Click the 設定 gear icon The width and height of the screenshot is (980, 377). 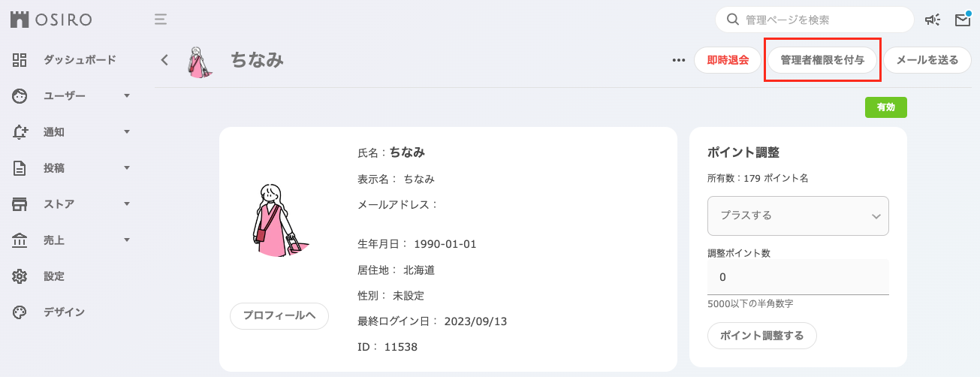tap(20, 276)
